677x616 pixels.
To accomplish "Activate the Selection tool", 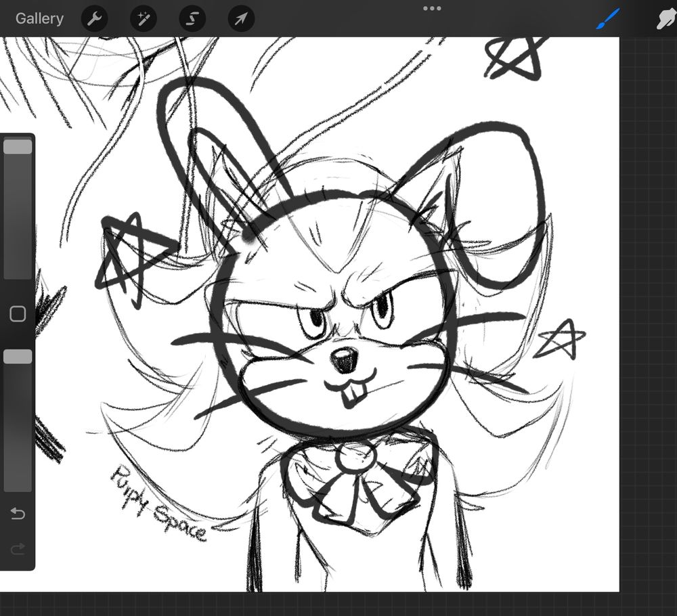I will coord(192,18).
